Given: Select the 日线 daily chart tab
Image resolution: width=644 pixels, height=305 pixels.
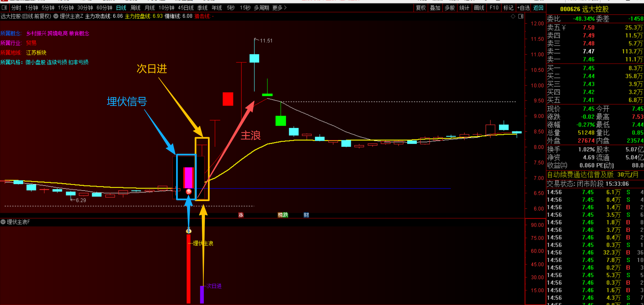Looking at the screenshot, I should click(x=121, y=8).
